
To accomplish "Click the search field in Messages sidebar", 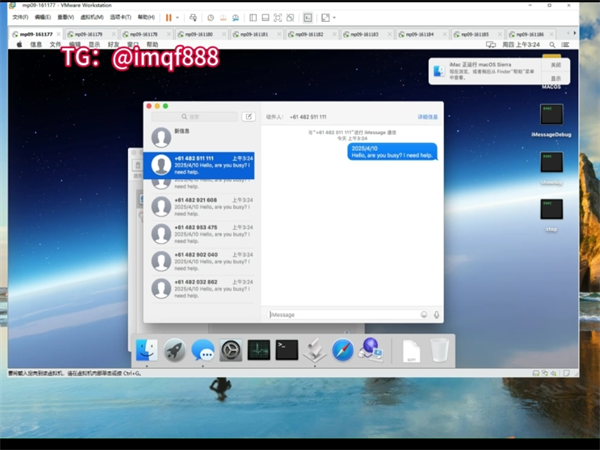I will coord(194,117).
